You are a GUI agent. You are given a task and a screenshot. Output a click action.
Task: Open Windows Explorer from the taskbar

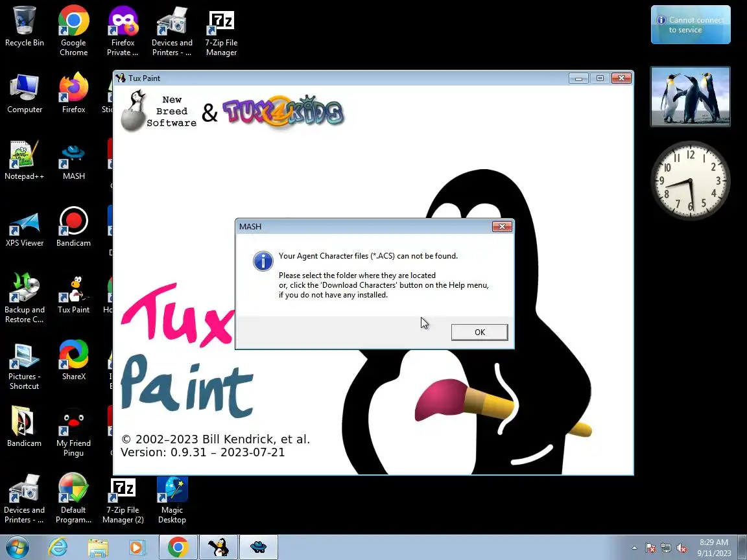pos(98,547)
